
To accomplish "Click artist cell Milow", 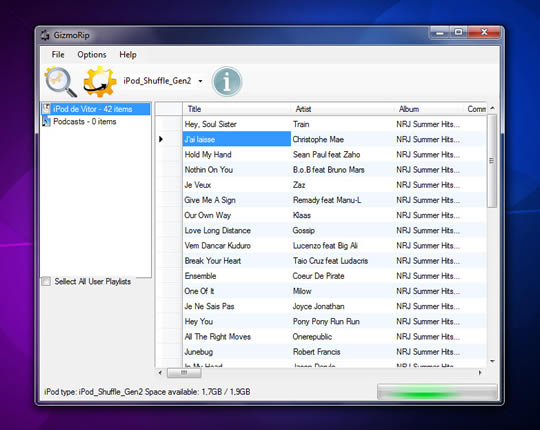I will coord(342,291).
